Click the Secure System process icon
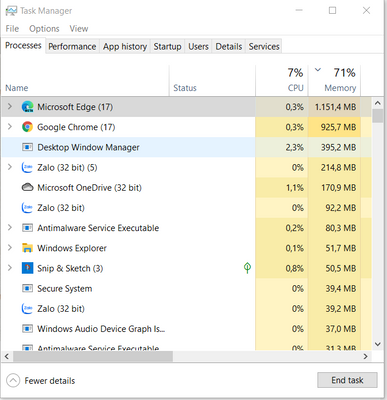This screenshot has height=400, width=387. point(27,288)
